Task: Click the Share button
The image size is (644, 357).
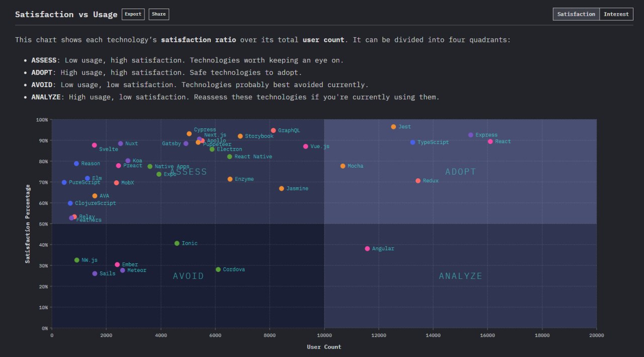Action: point(159,14)
